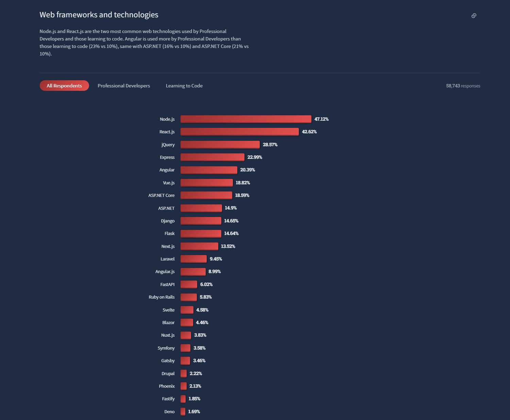Click the Laravel bar
The height and width of the screenshot is (420, 510).
coord(193,259)
